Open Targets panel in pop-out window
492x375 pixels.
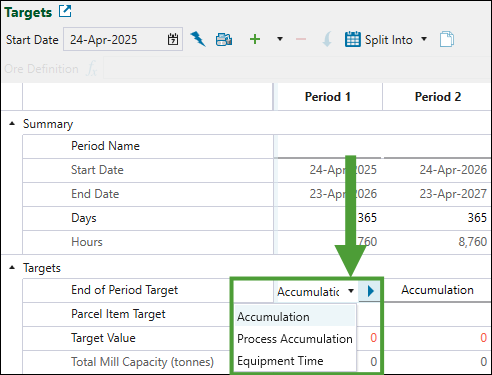pos(65,11)
